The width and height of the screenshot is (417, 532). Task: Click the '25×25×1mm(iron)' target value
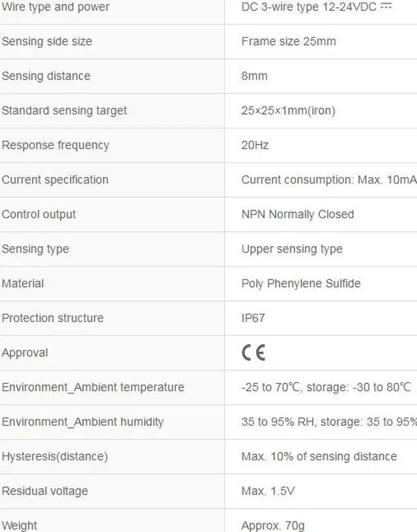coord(288,110)
